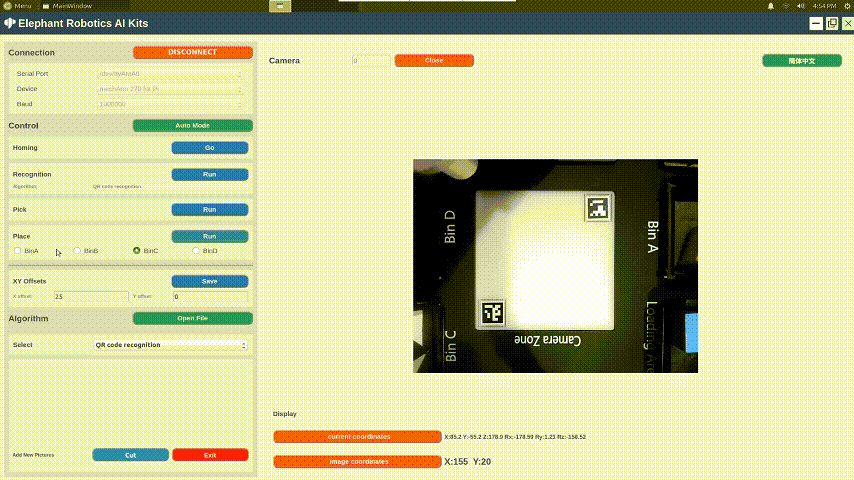Click the 'QR code recognition' algorithm label under Recognition
The width and height of the screenshot is (854, 480).
[x=117, y=186]
